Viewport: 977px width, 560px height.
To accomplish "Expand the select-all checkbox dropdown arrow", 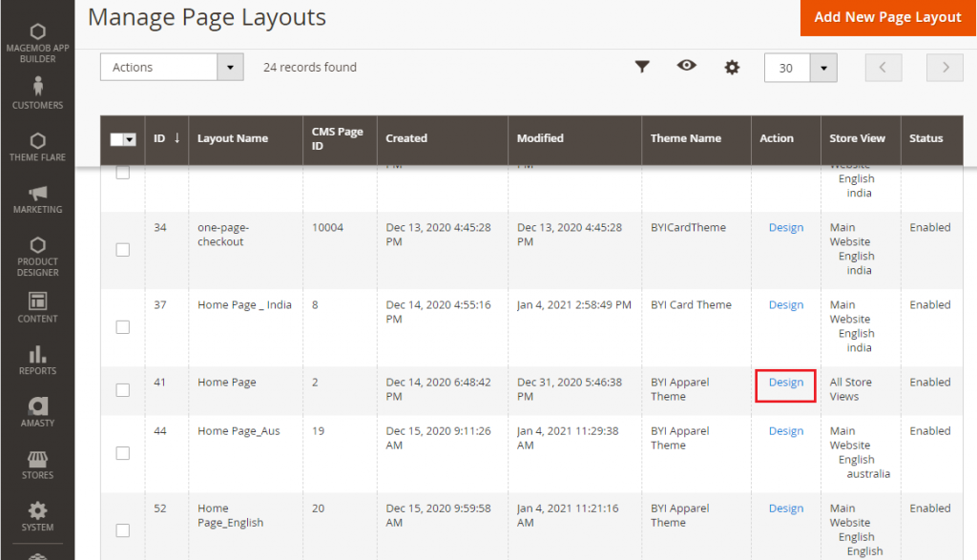I will click(131, 138).
